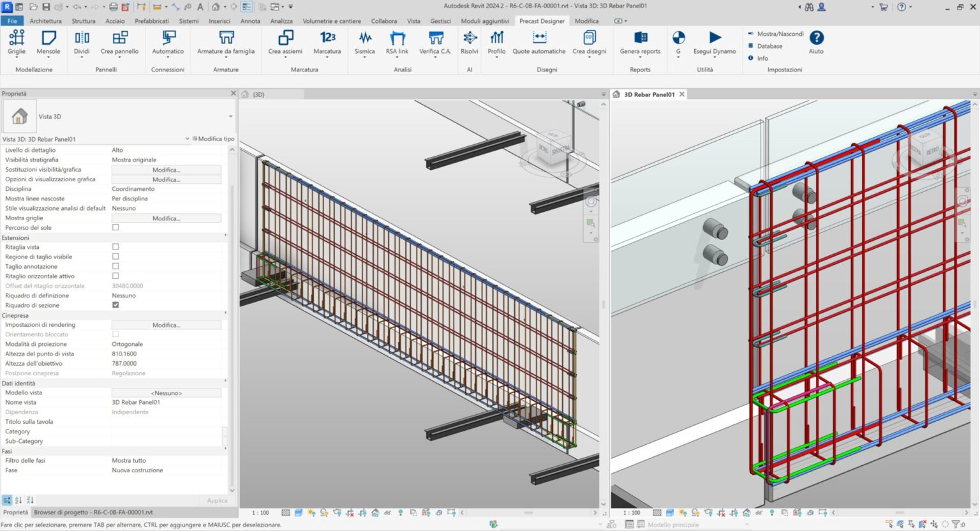Viewport: 980px width, 531px height.
Task: Uncheck the Riquadro di sezione checkbox
Action: coord(115,305)
